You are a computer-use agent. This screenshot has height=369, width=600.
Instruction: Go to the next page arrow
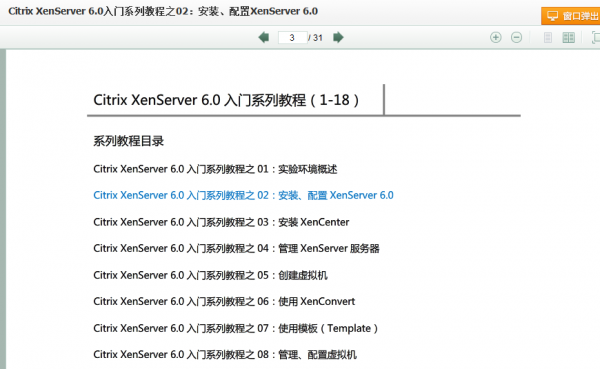point(338,38)
